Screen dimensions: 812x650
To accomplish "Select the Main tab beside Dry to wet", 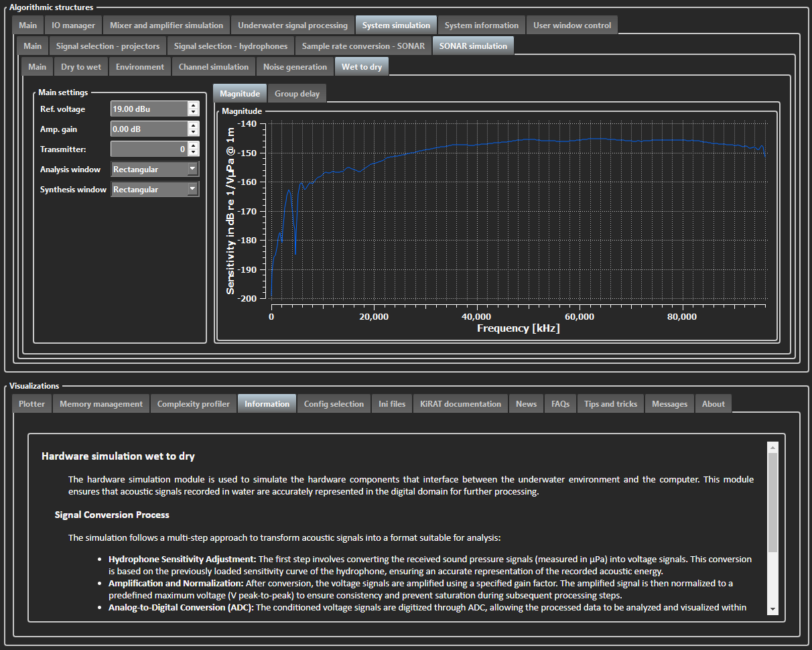I will [37, 67].
